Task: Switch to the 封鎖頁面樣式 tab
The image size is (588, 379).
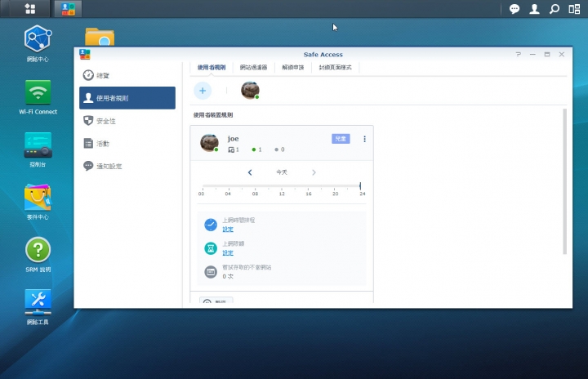Action: coord(336,68)
